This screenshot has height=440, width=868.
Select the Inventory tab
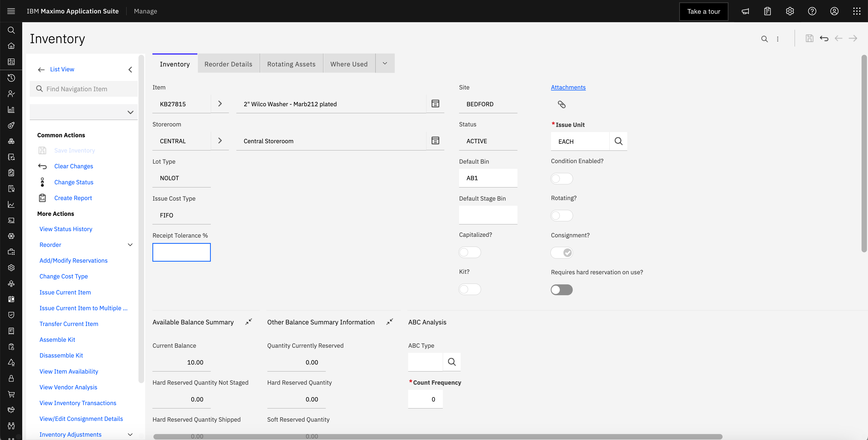pos(175,64)
